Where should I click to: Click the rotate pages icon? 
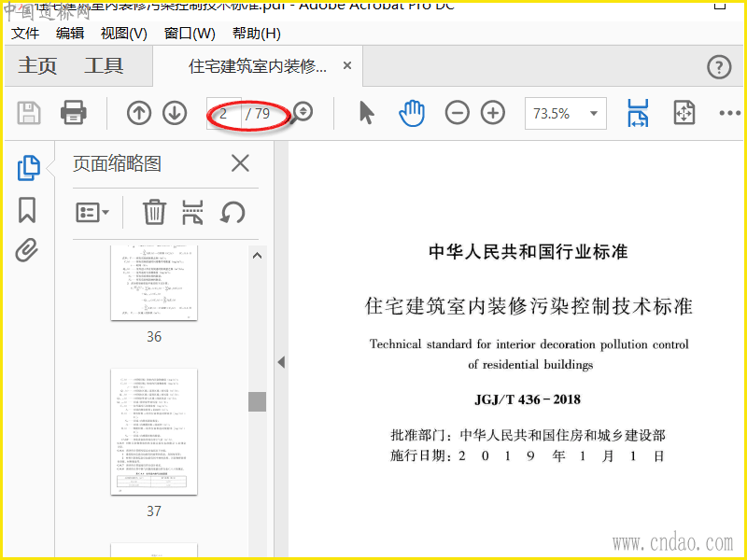tap(233, 213)
